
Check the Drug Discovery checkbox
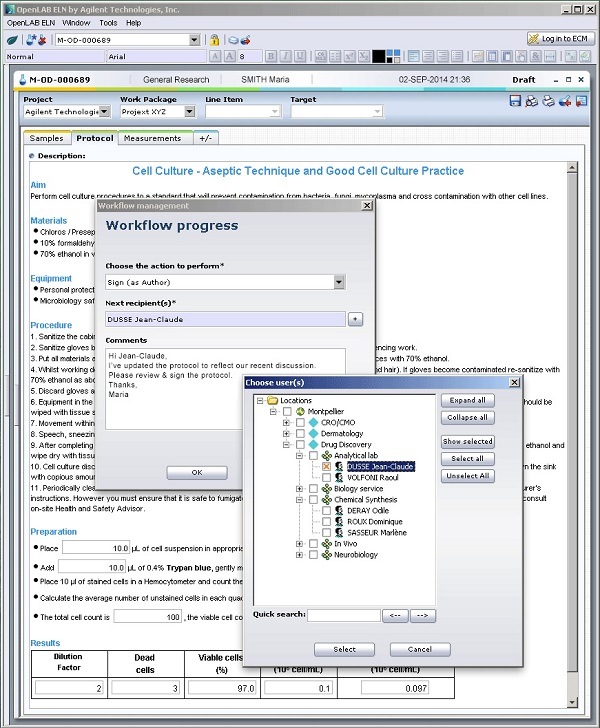[x=300, y=444]
